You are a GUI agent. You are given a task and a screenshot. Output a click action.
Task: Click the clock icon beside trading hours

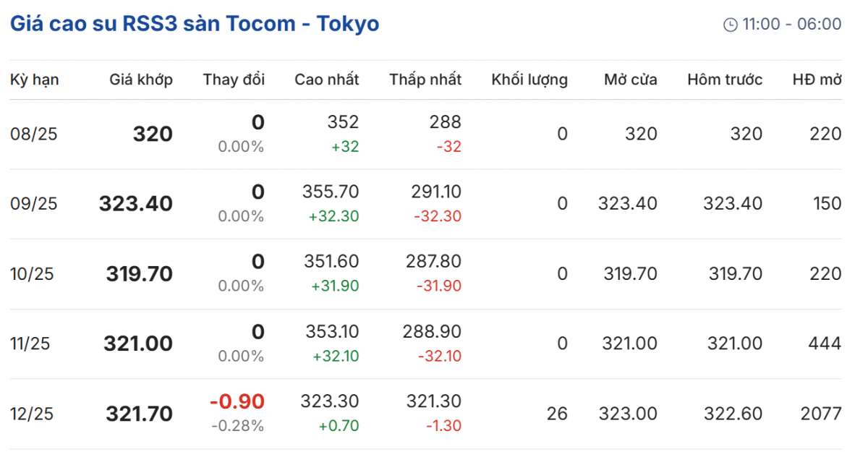(x=731, y=25)
